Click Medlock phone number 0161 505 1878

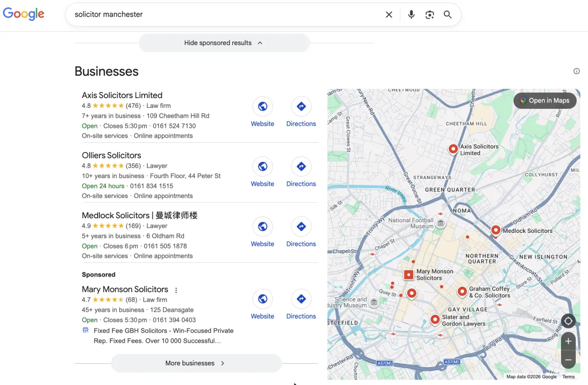(x=165, y=246)
